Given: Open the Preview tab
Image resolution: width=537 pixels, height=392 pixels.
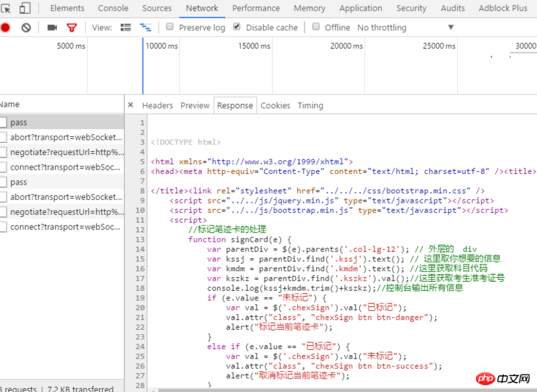Looking at the screenshot, I should click(195, 105).
